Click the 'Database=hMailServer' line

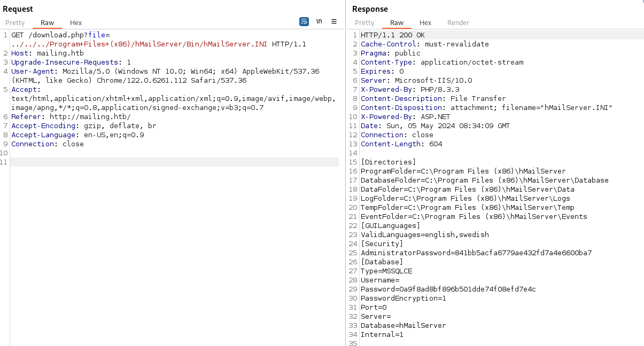404,325
